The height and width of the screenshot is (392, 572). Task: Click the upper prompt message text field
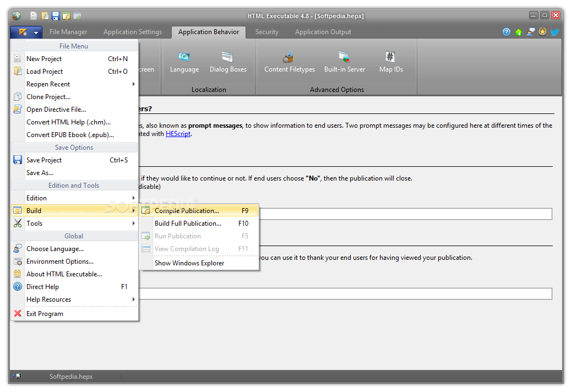click(x=405, y=214)
